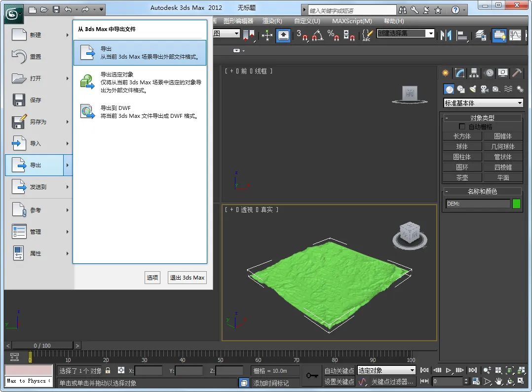Click the help question mark icon
Screen dimensions: 532x392
(456, 10)
